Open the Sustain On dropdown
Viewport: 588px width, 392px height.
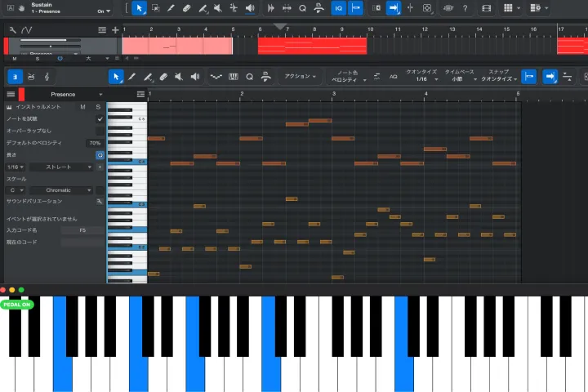click(104, 11)
